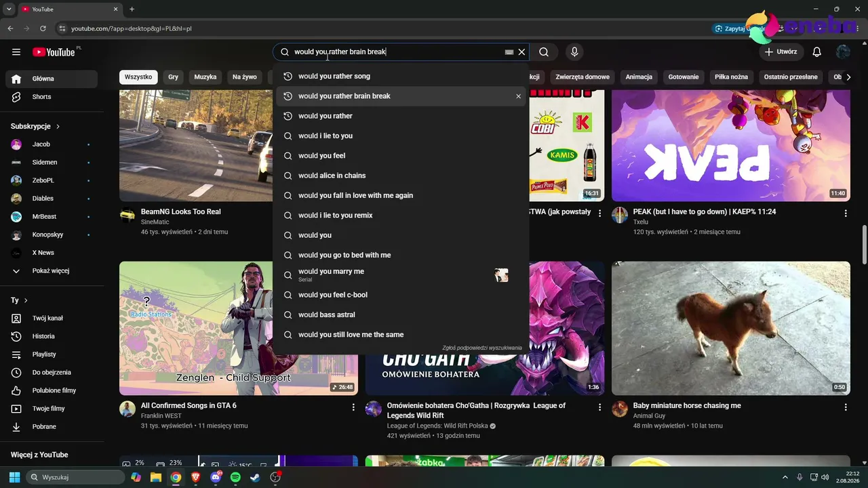The height and width of the screenshot is (488, 868).
Task: Show hidden system tray icons
Action: 785,477
